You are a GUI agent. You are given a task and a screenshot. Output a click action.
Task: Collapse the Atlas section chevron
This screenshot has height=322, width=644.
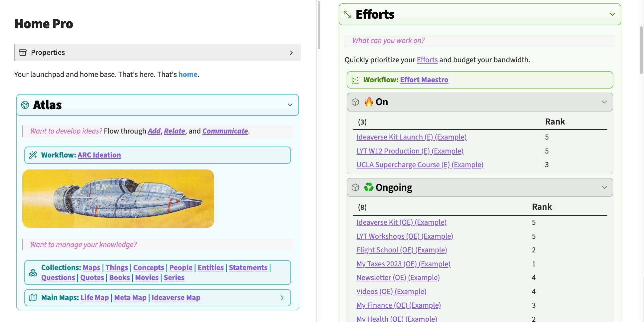[x=290, y=105]
